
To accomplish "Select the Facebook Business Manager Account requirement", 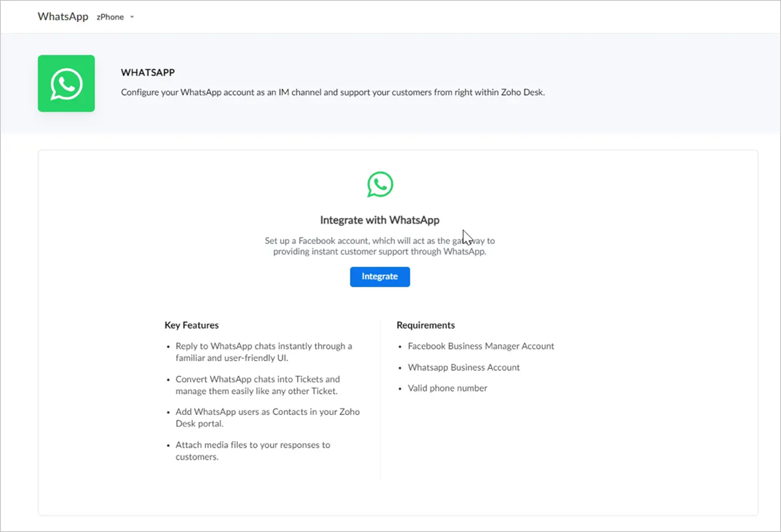I will [481, 346].
